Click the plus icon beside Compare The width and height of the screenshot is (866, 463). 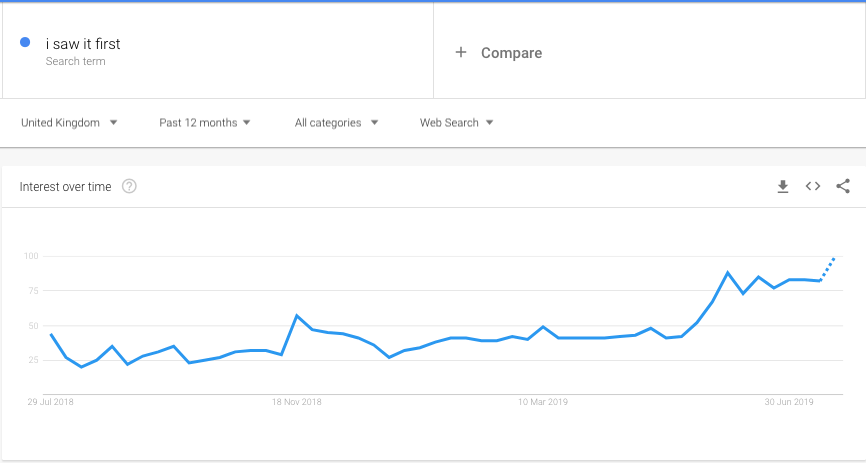(461, 52)
